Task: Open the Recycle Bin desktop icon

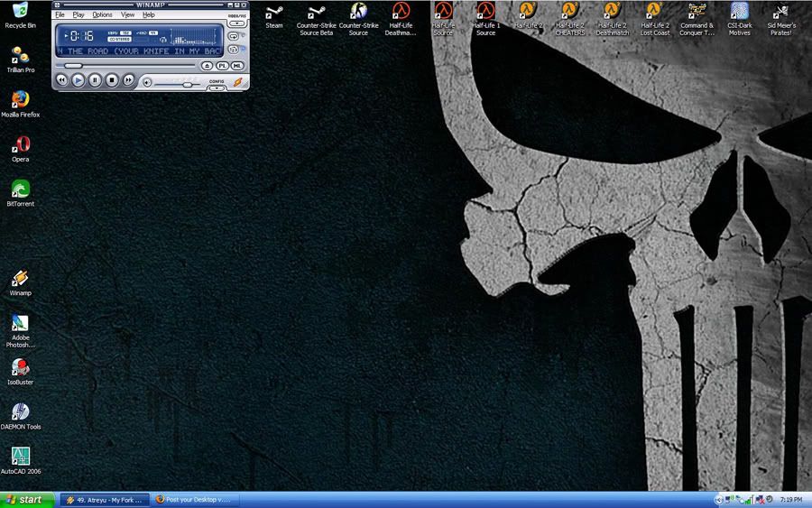Action: [x=20, y=15]
